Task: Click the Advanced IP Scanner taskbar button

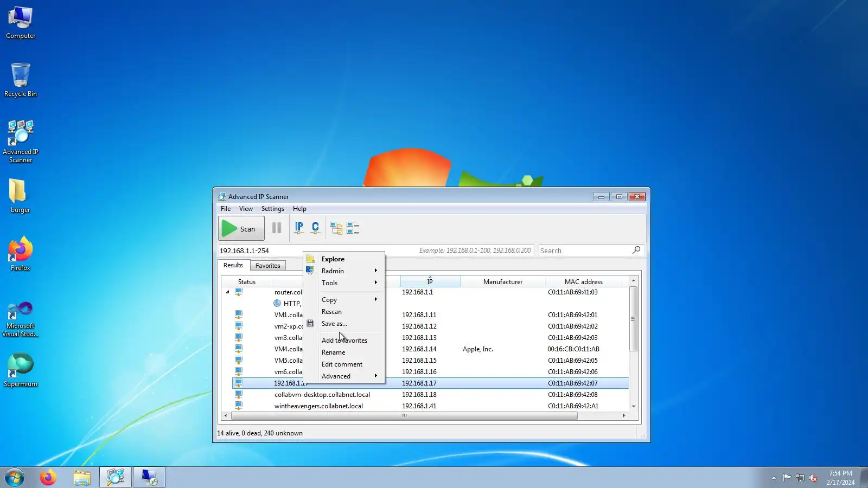Action: coord(116,478)
